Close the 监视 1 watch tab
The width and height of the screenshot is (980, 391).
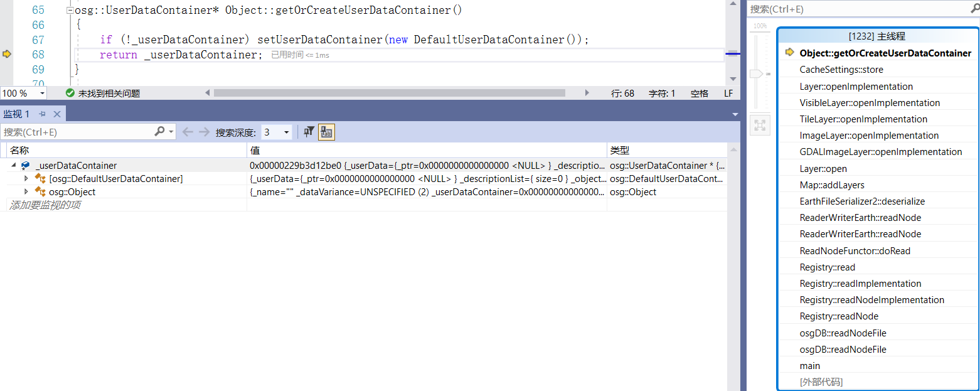pyautogui.click(x=56, y=114)
